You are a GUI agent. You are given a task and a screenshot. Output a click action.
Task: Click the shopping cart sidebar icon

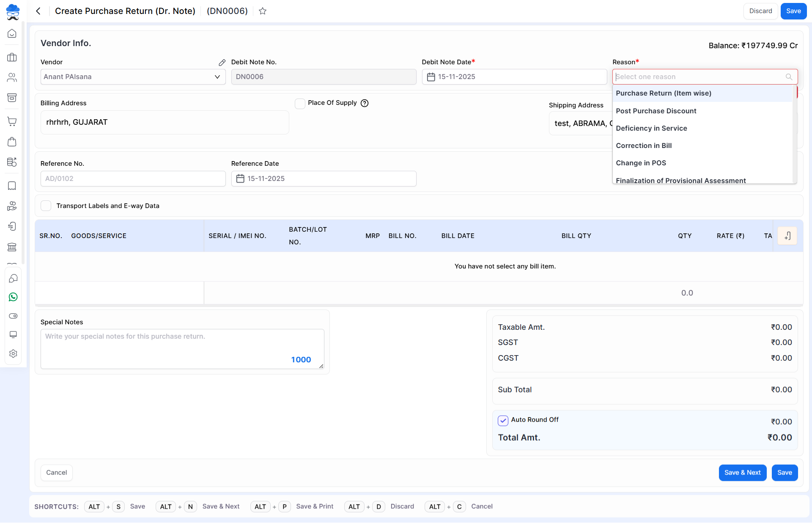pos(12,121)
